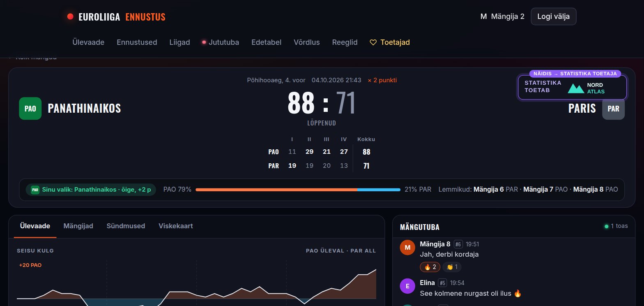Image resolution: width=644 pixels, height=306 pixels.
Task: Open the Reeglid rules link
Action: tap(345, 42)
